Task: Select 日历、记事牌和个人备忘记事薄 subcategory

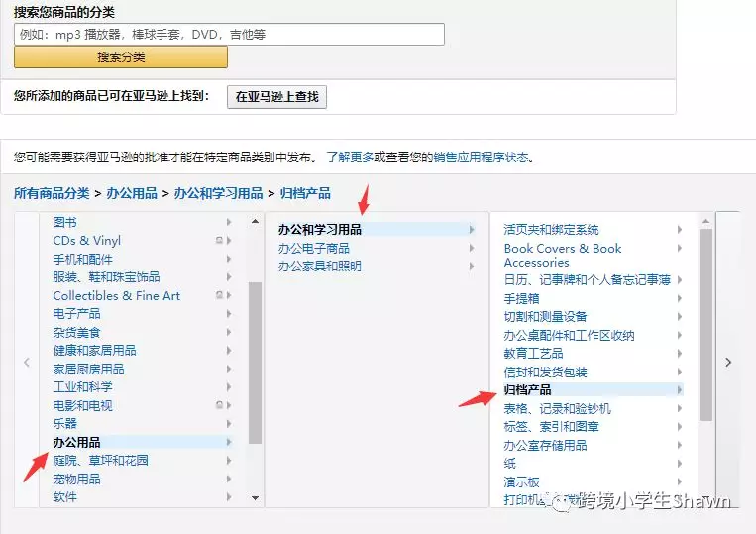Action: tap(588, 280)
